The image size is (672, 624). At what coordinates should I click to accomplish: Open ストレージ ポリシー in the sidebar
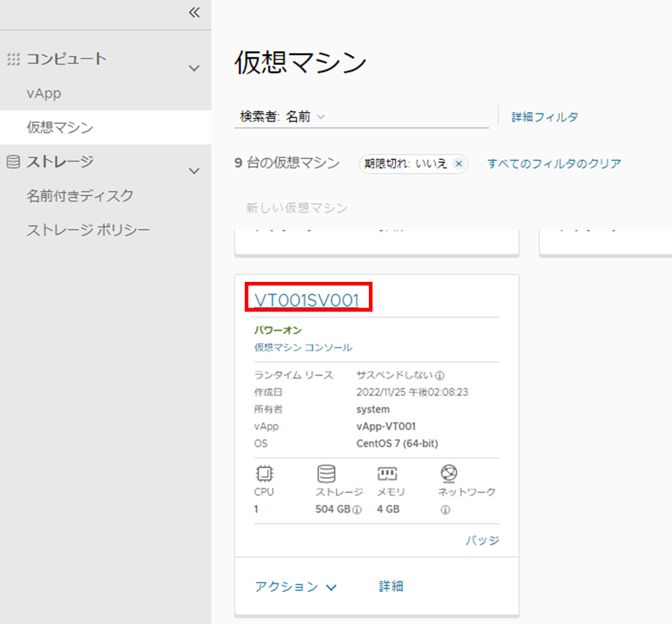[88, 230]
